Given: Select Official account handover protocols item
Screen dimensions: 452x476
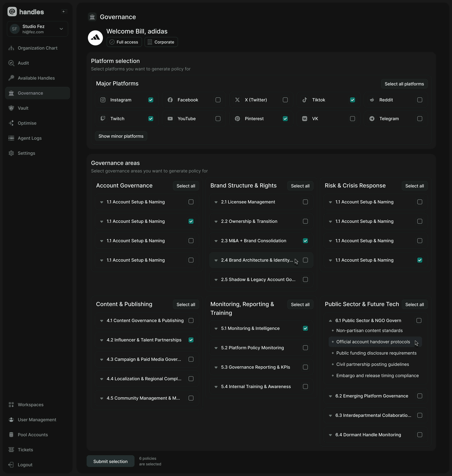Looking at the screenshot, I should [x=373, y=342].
